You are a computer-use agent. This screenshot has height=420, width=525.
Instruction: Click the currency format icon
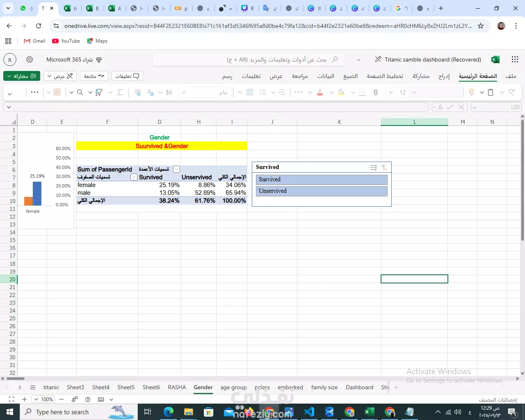click(169, 92)
